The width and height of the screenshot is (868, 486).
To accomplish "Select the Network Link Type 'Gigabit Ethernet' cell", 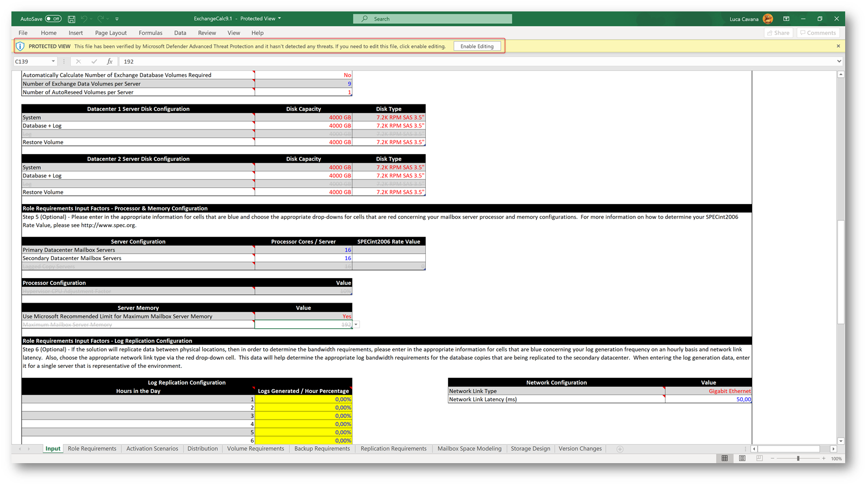I will pyautogui.click(x=709, y=391).
